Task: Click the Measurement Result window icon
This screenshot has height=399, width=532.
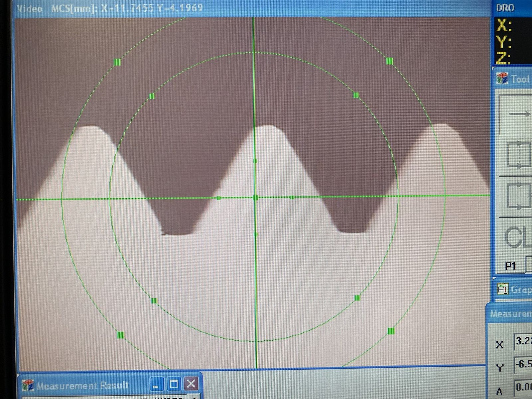Action: 28,385
